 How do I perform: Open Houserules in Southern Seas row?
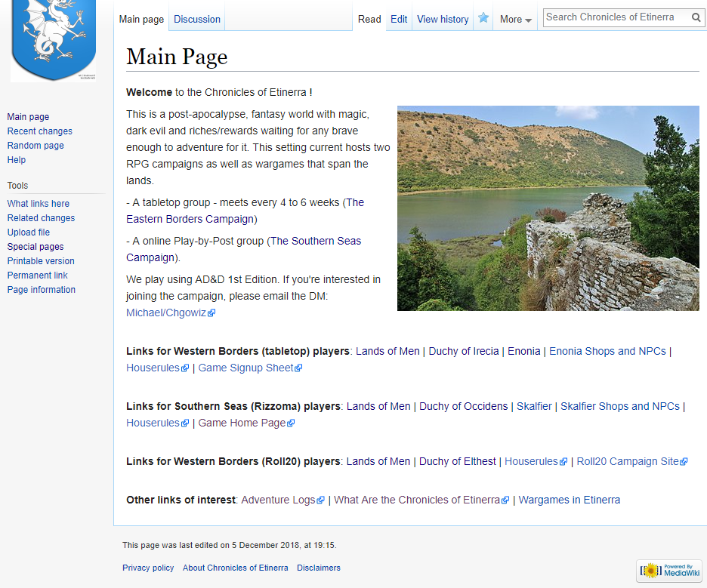point(157,423)
